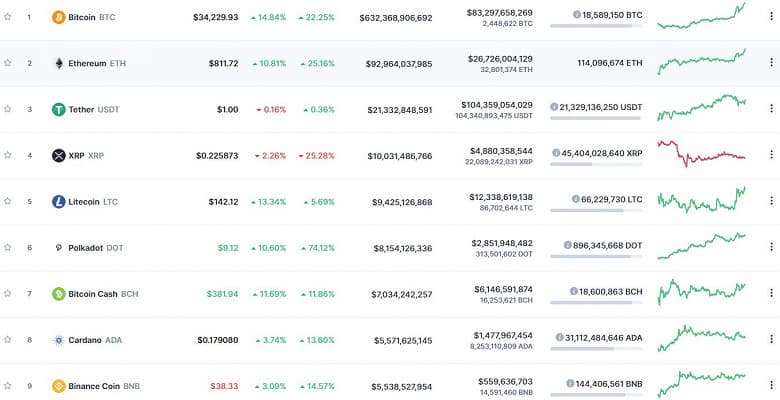Image resolution: width=780 pixels, height=400 pixels.
Task: Expand the three-dot menu for Polkadot
Action: coord(771,247)
